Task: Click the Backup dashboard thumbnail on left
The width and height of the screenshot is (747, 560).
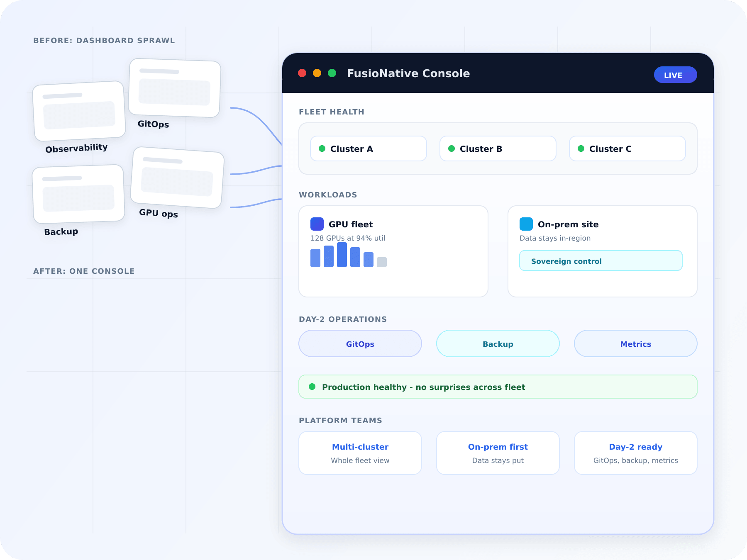Action: tap(78, 194)
